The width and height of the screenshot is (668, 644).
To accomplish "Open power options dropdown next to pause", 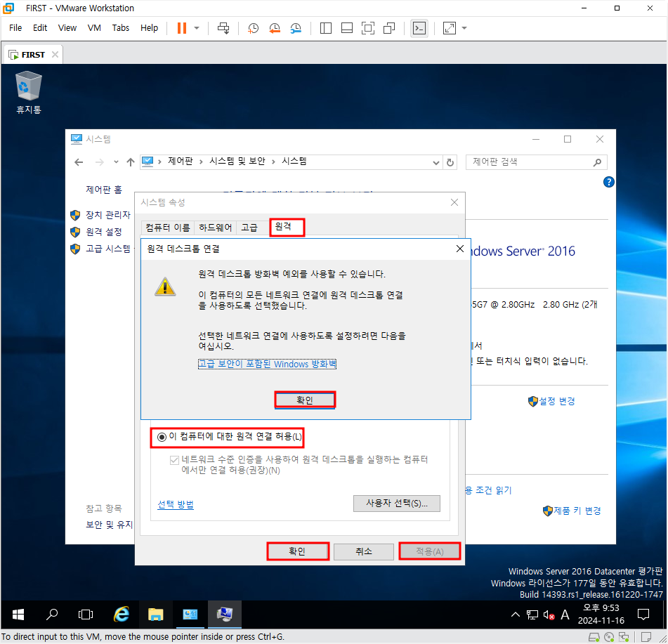I will (197, 28).
